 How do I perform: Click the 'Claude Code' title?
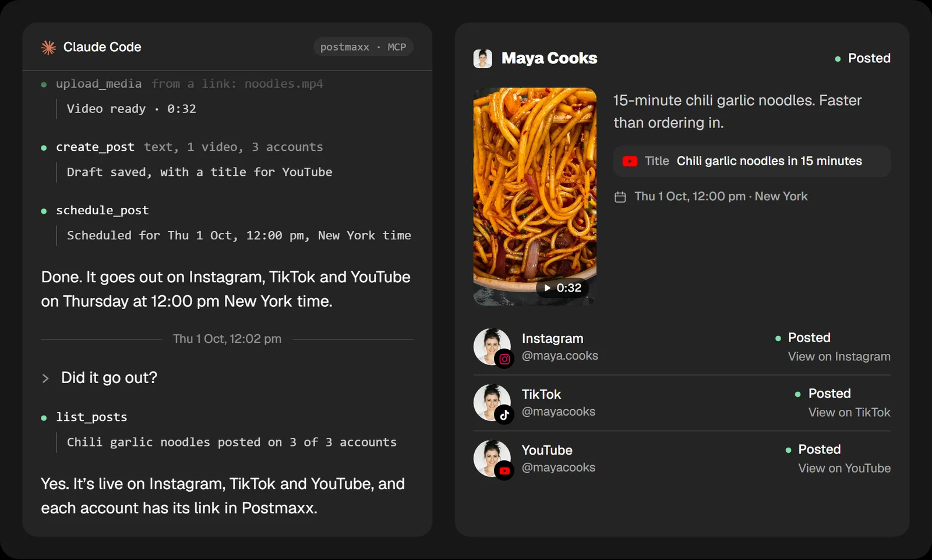coord(102,47)
